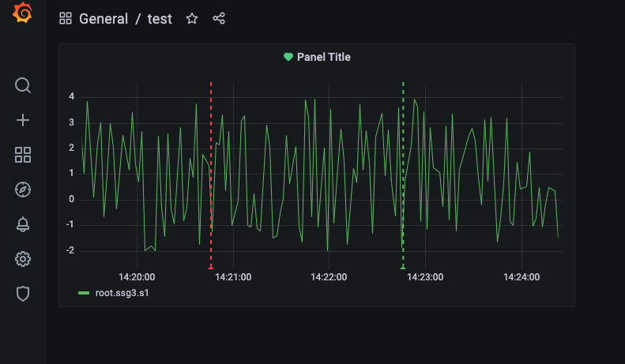Click the 14:22:00 time axis label
This screenshot has height=364, width=625.
click(329, 277)
